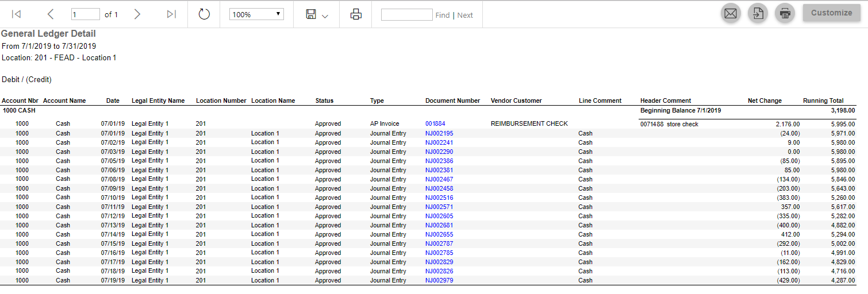Click the Legal Entity Name column header

point(158,100)
